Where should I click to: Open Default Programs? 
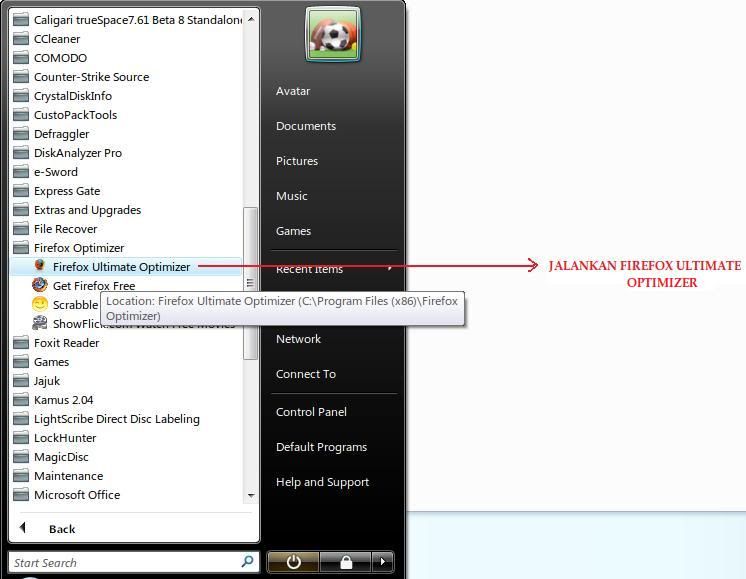[322, 447]
